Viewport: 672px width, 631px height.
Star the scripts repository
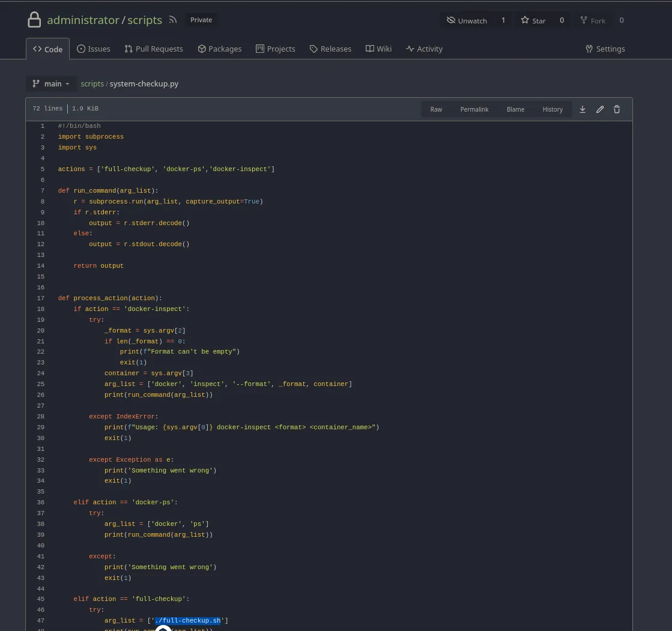coord(533,20)
